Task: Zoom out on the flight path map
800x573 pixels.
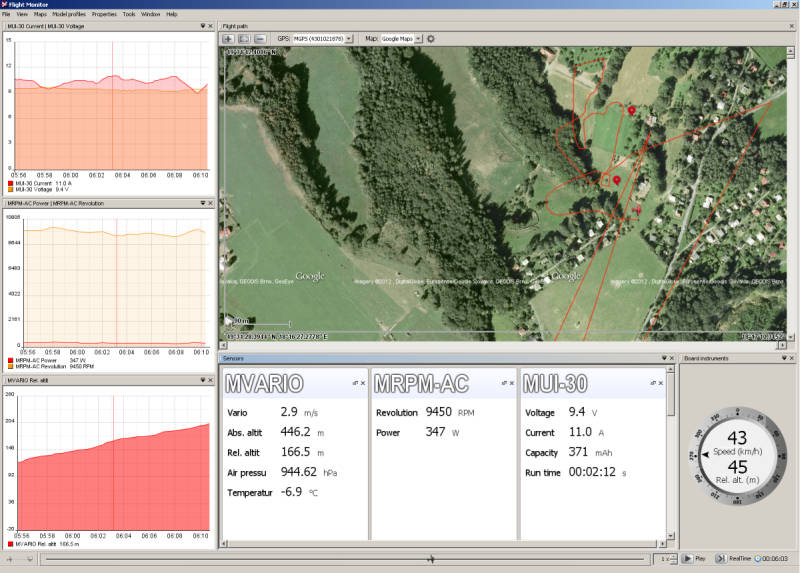Action: pyautogui.click(x=260, y=39)
